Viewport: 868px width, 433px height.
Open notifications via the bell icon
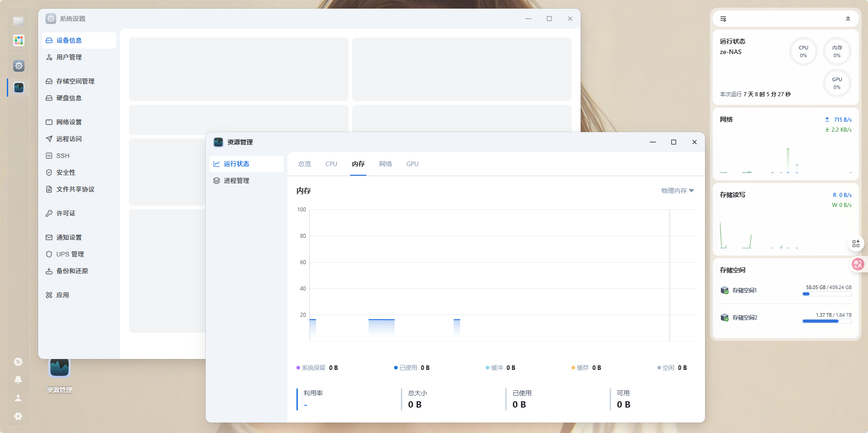[x=18, y=379]
